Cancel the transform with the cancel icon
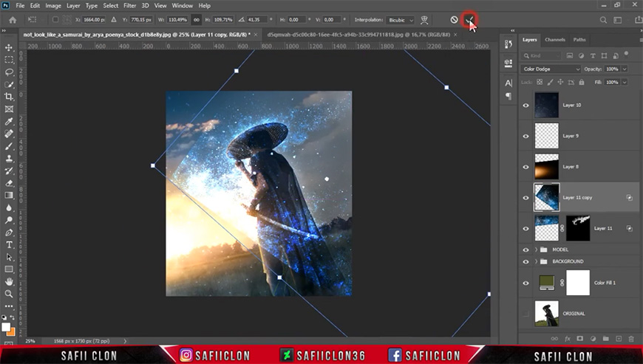The image size is (643, 364). [454, 20]
